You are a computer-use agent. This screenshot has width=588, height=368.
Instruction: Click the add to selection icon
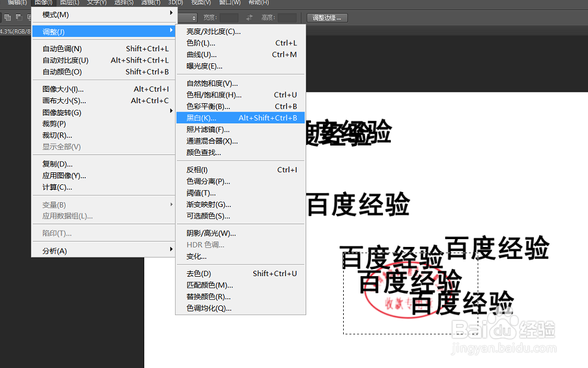tap(8, 17)
